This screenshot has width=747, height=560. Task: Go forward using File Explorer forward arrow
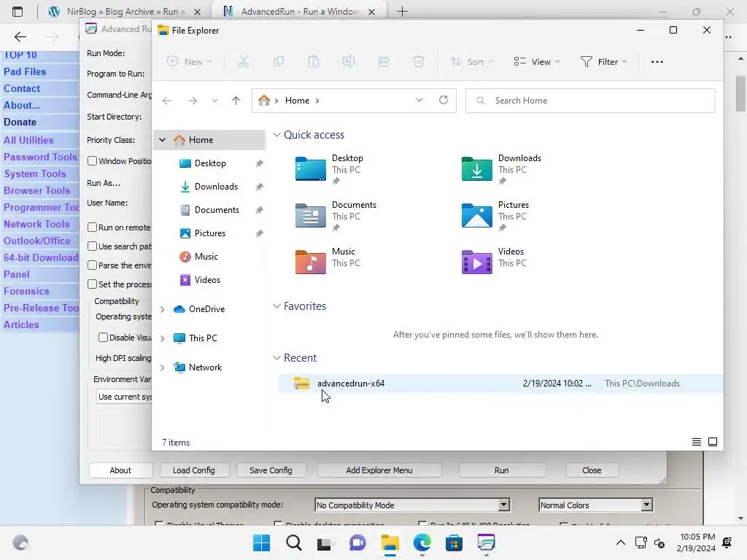[193, 101]
